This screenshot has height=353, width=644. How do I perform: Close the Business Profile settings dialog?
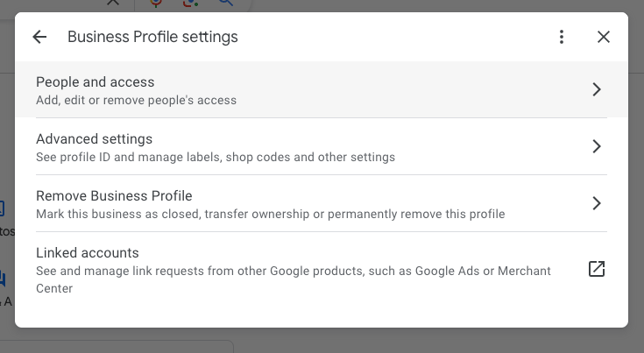pos(604,37)
